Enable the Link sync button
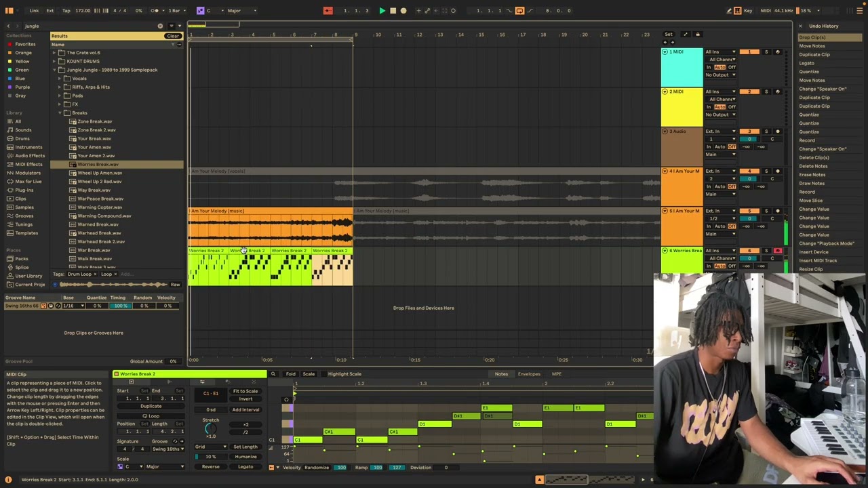The height and width of the screenshot is (488, 868). [34, 11]
